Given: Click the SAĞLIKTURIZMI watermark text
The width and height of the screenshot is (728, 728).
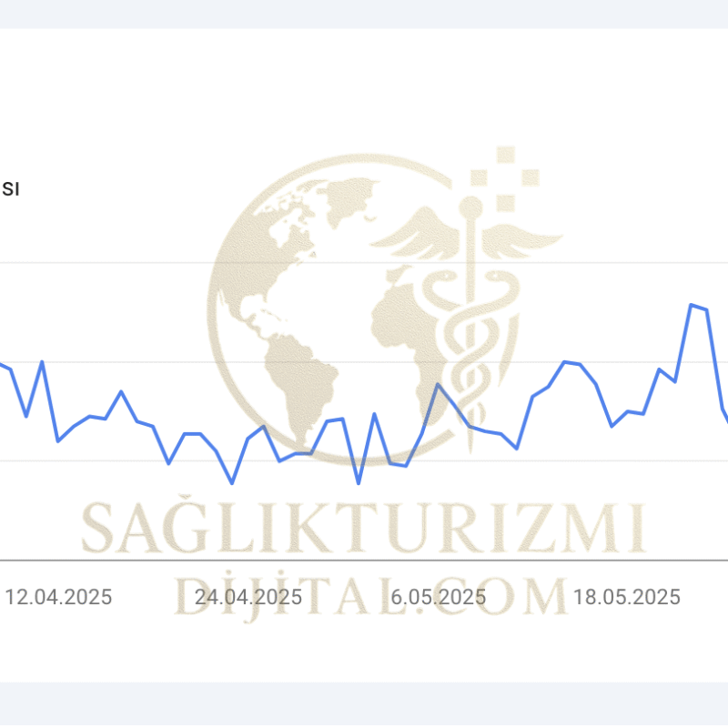Looking at the screenshot, I should 364,528.
